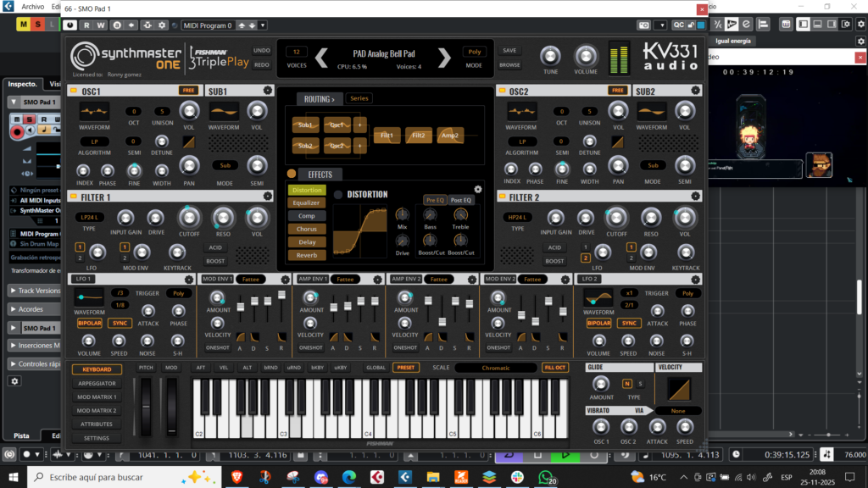Open MOD MATRIX 1 page
This screenshot has width=868, height=488.
[97, 397]
